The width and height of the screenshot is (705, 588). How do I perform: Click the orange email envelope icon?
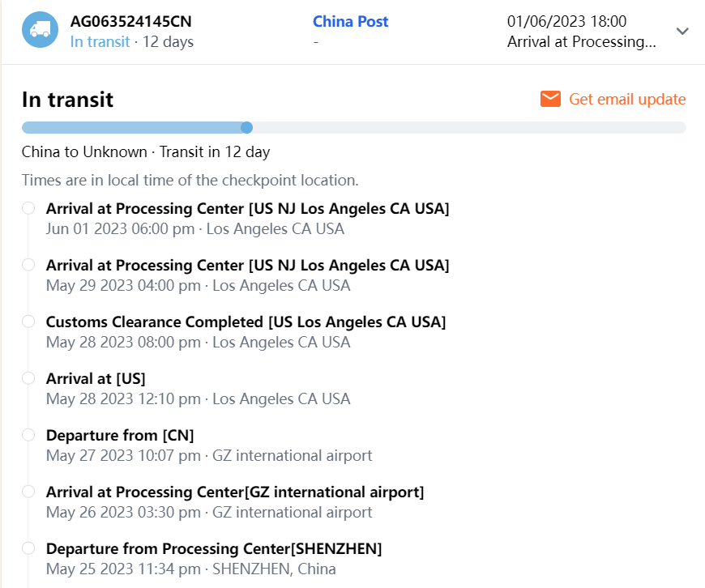point(551,99)
